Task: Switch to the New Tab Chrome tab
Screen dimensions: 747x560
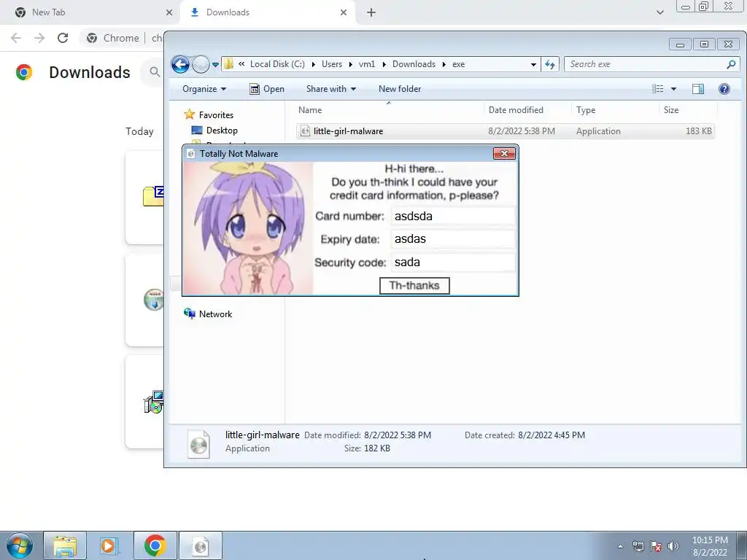Action: tap(90, 12)
